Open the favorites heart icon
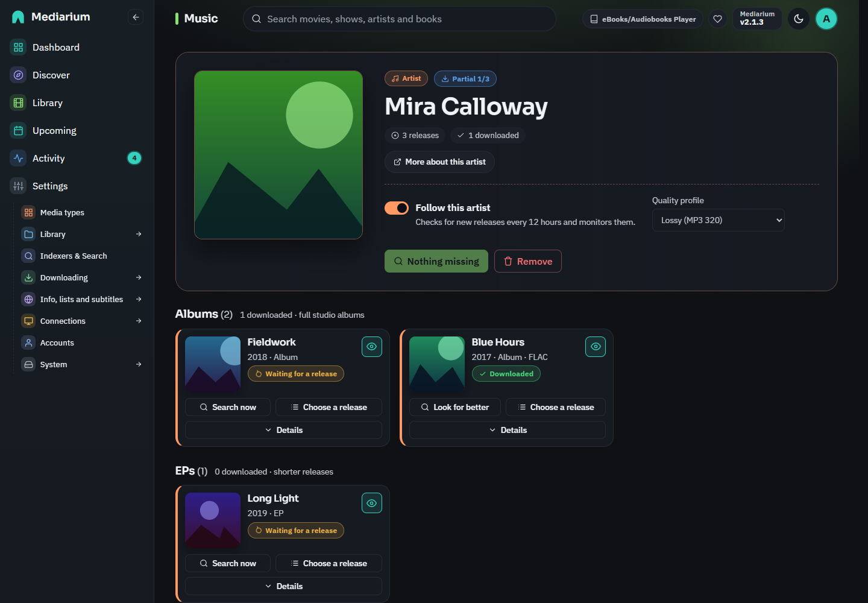 pyautogui.click(x=717, y=19)
